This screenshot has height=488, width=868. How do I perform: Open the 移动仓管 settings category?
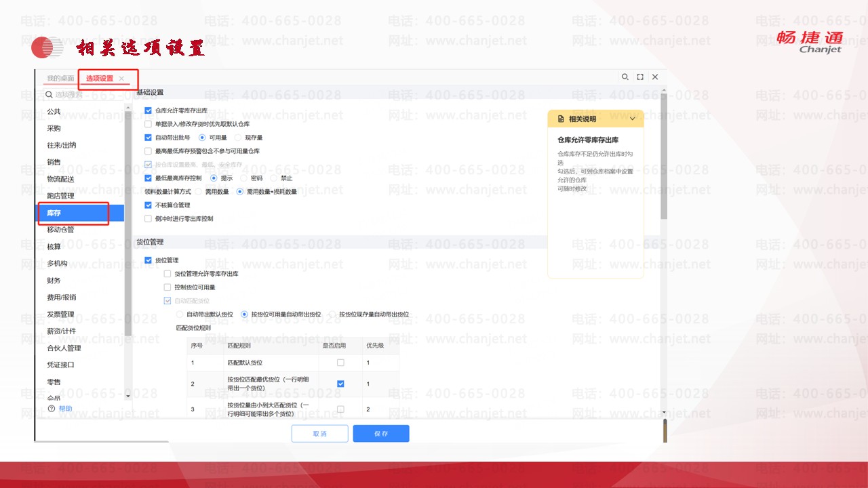pyautogui.click(x=60, y=230)
